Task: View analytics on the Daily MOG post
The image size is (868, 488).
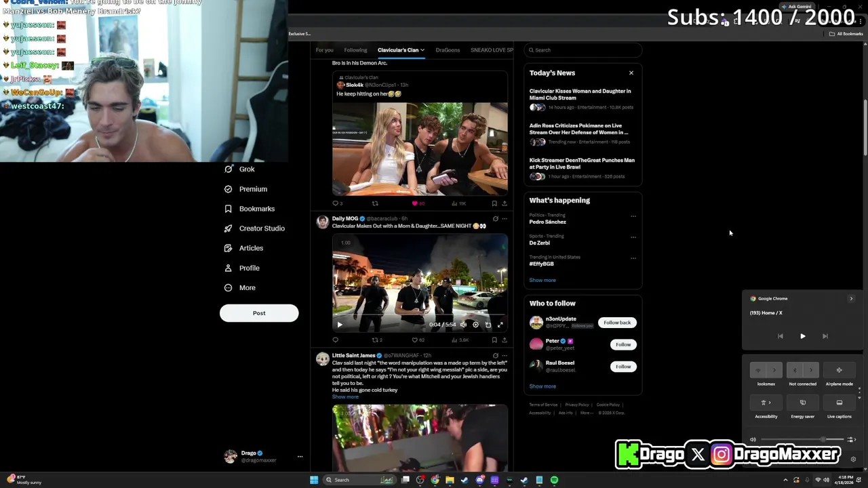Action: tap(460, 340)
